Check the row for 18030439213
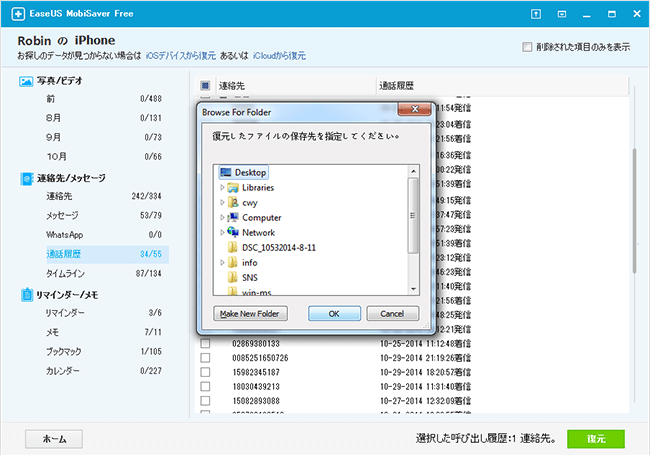Screen dimensions: 650x455 pos(205,387)
